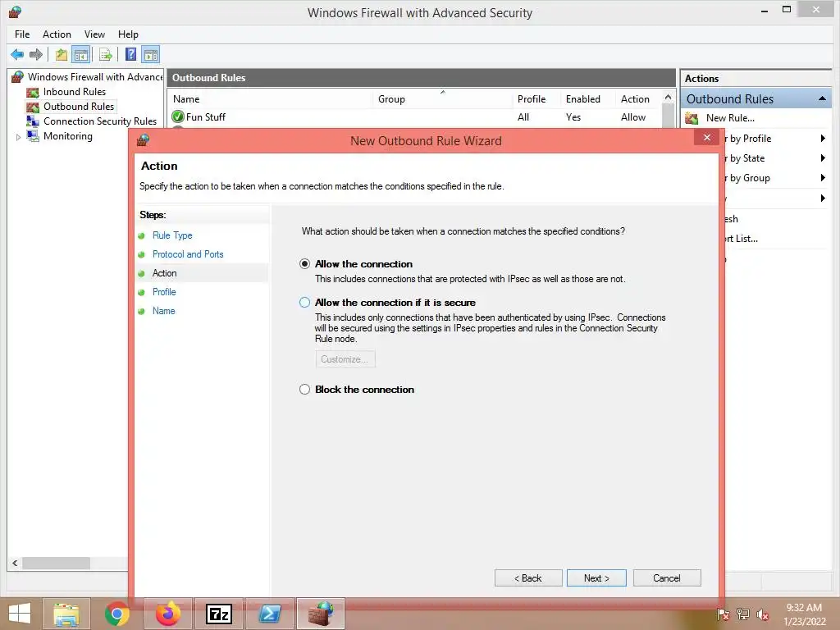The width and height of the screenshot is (840, 630).
Task: Open the View menu
Action: click(x=94, y=34)
